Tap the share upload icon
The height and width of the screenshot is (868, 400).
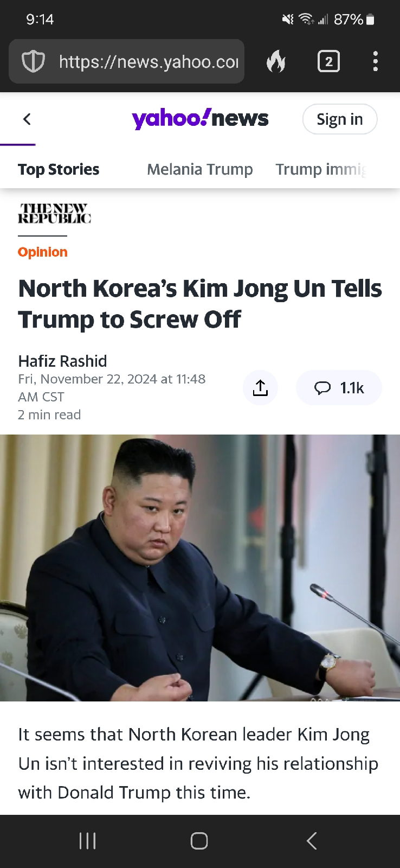click(260, 388)
